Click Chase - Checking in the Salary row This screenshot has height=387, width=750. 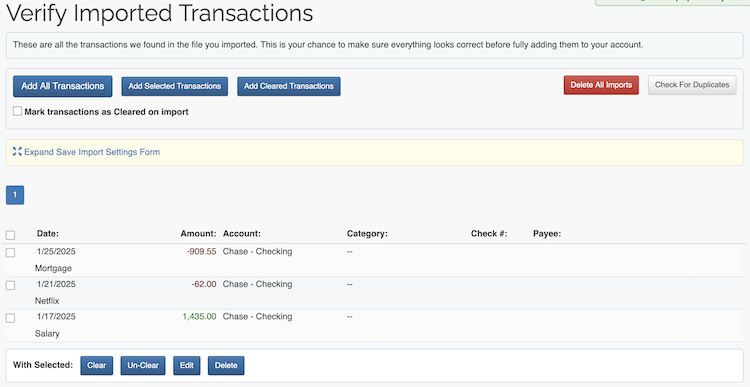257,317
